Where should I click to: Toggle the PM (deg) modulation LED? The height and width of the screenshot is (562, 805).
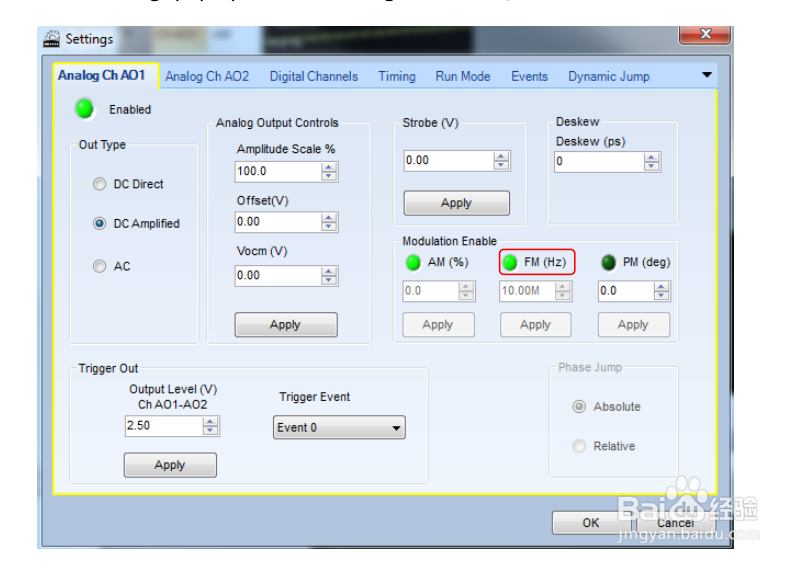coord(608,262)
